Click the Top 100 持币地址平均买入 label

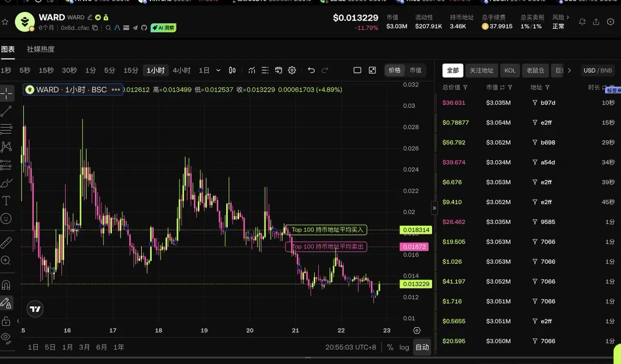[326, 230]
